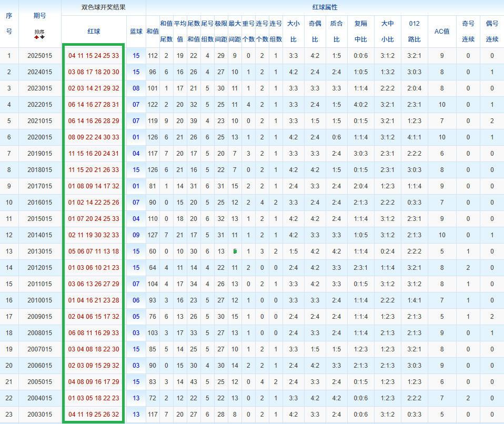Click issue 2003015 in the last row
This screenshot has height=424, width=504.
pos(39,415)
